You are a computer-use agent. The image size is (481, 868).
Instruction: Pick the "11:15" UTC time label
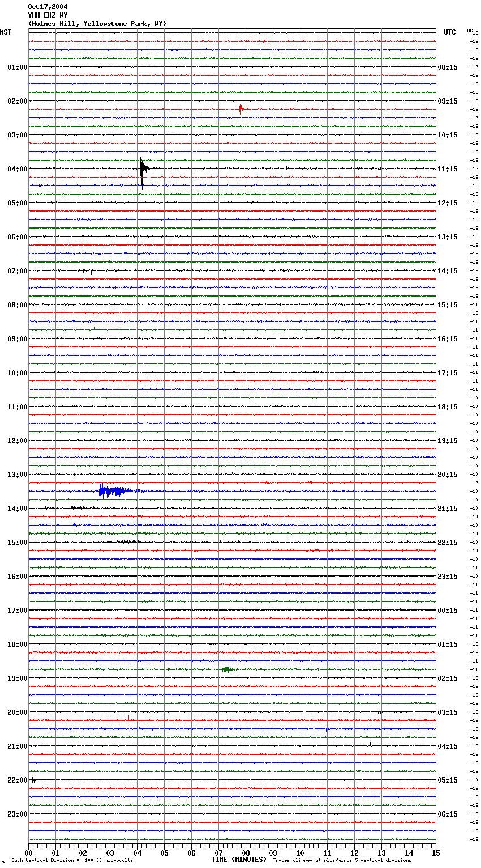pyautogui.click(x=448, y=169)
